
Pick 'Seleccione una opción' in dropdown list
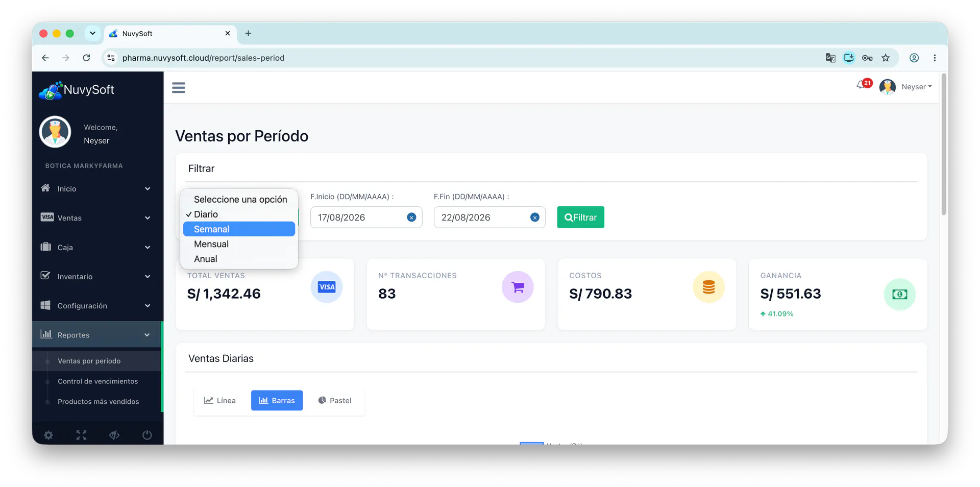pos(239,200)
